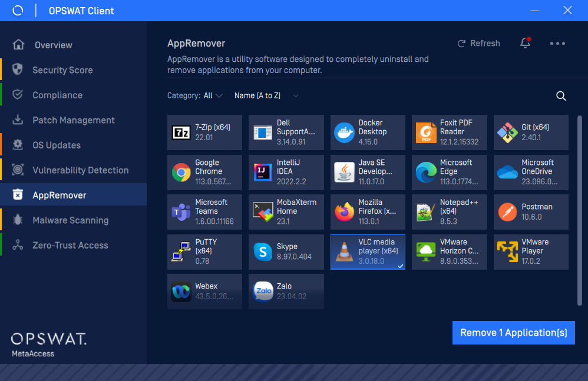Select the Microsoft Teams icon
588x381 pixels.
pyautogui.click(x=181, y=212)
